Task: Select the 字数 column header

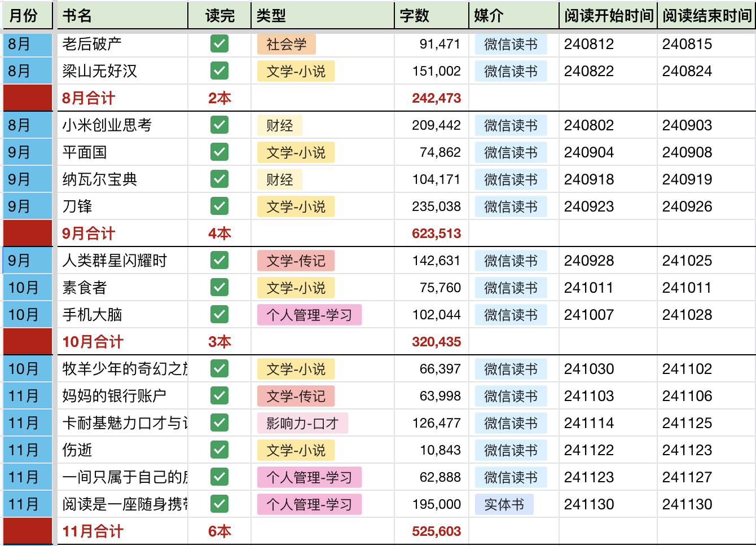Action: pyautogui.click(x=431, y=16)
